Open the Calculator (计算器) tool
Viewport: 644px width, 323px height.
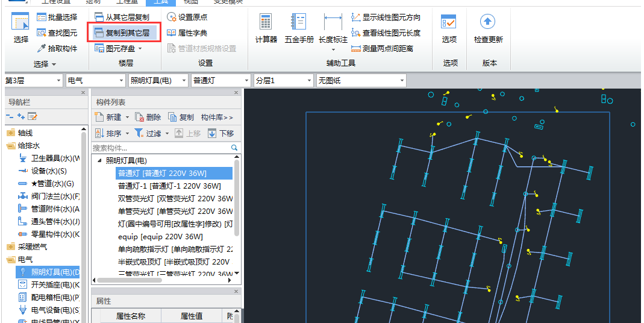point(266,28)
